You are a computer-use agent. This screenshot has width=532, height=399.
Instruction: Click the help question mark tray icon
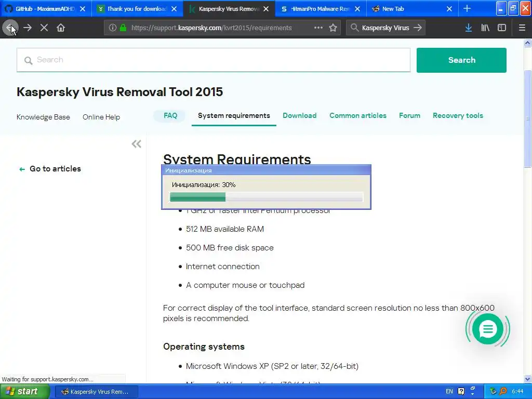pyautogui.click(x=461, y=391)
